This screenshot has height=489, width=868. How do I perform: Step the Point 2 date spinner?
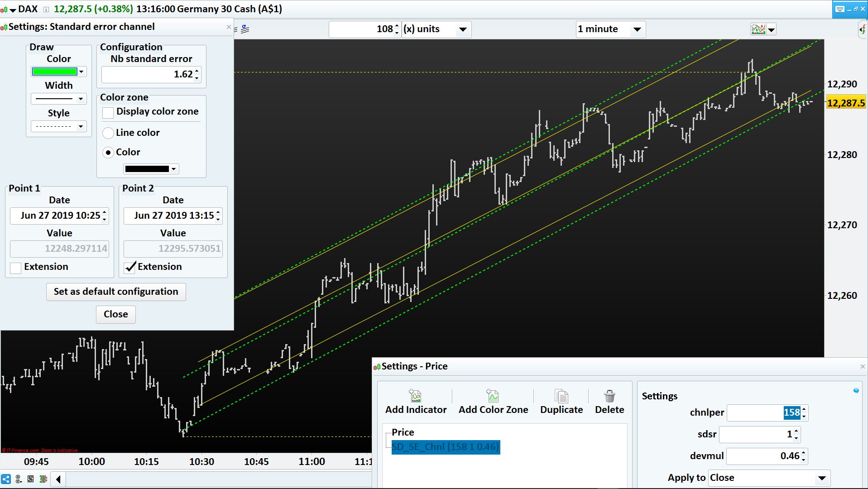pos(219,216)
